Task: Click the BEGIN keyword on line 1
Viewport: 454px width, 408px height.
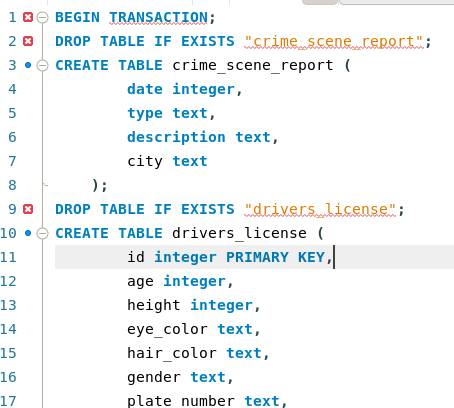Action: 77,17
